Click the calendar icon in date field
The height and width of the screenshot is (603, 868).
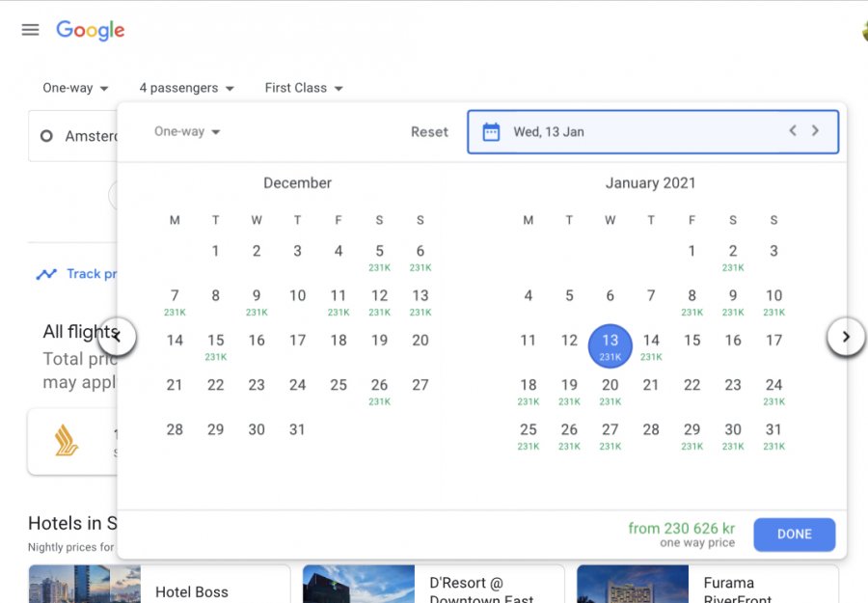click(491, 132)
